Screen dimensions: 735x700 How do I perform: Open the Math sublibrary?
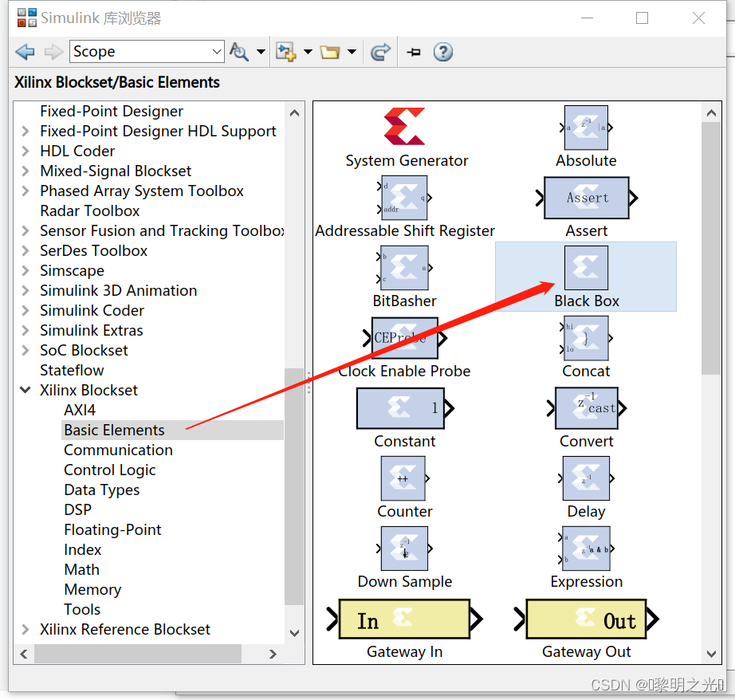(81, 570)
